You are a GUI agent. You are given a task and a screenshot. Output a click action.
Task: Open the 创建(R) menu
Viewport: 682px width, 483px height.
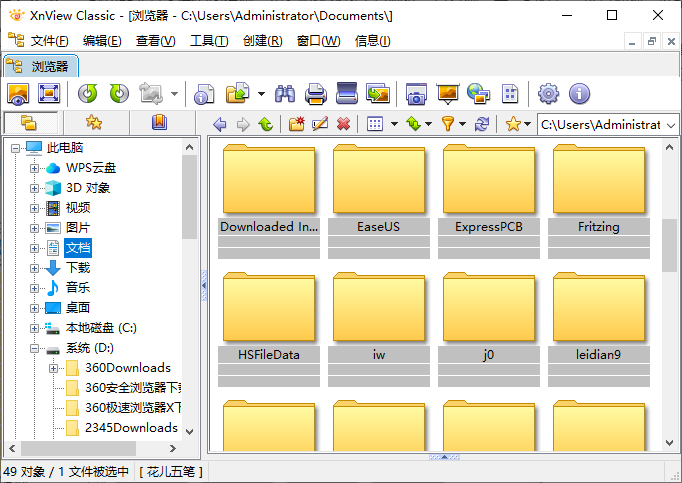pyautogui.click(x=263, y=41)
